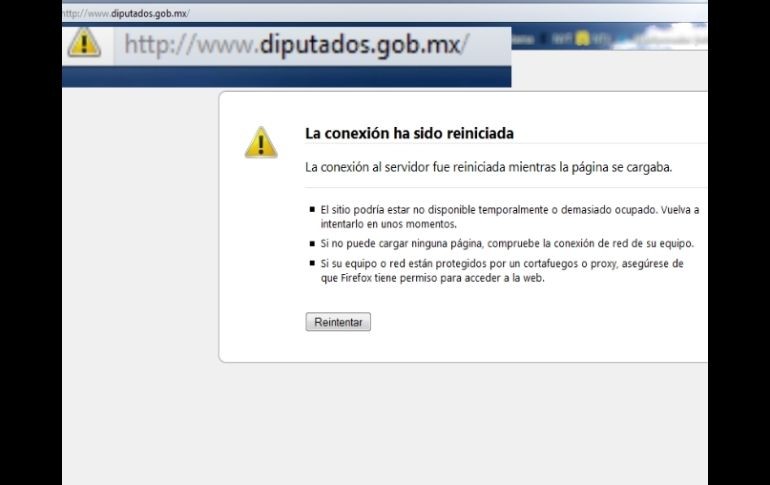Image resolution: width=770 pixels, height=485 pixels.
Task: Click the second square bullet marker
Action: tap(311, 243)
